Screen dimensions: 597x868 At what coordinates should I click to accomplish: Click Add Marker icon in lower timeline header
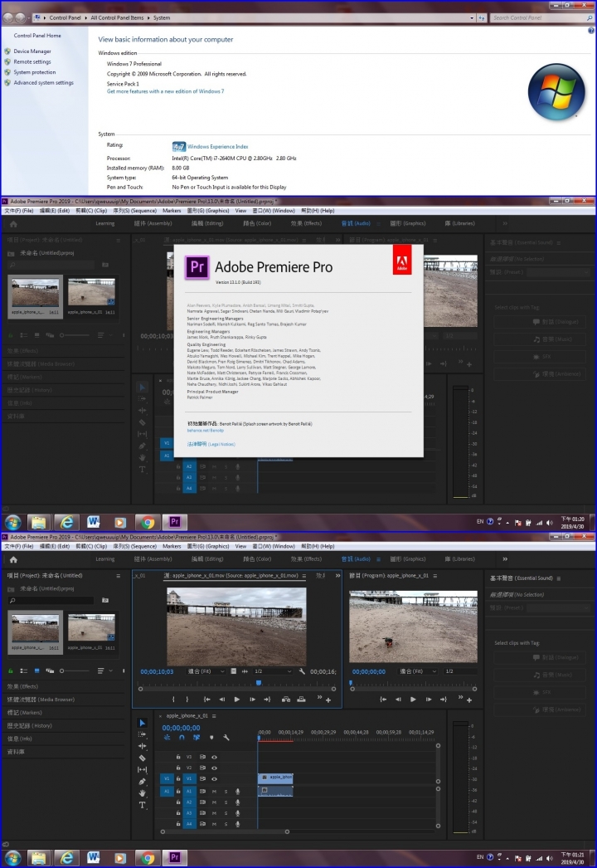pyautogui.click(x=211, y=738)
